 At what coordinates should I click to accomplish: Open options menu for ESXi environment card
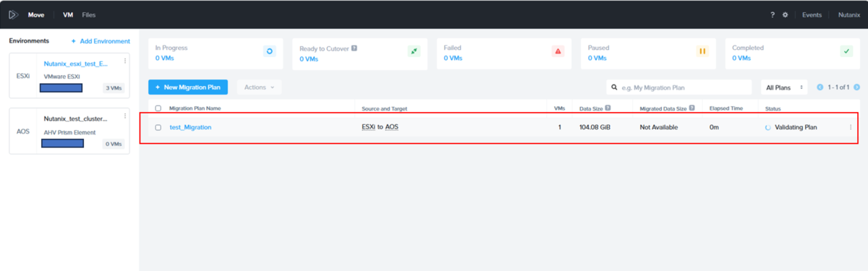click(125, 61)
